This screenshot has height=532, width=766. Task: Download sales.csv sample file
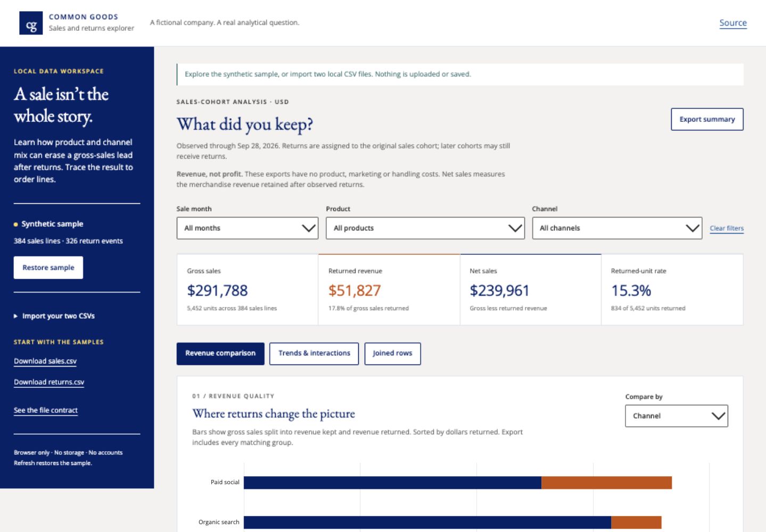click(x=45, y=361)
